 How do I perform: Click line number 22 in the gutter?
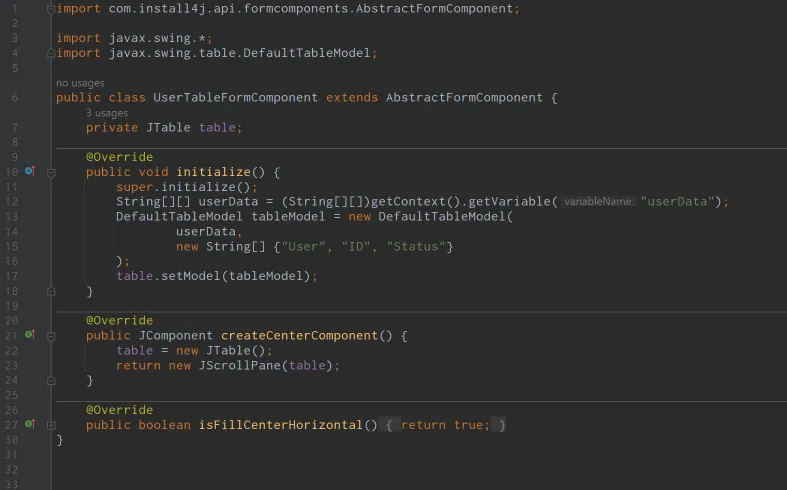point(12,350)
